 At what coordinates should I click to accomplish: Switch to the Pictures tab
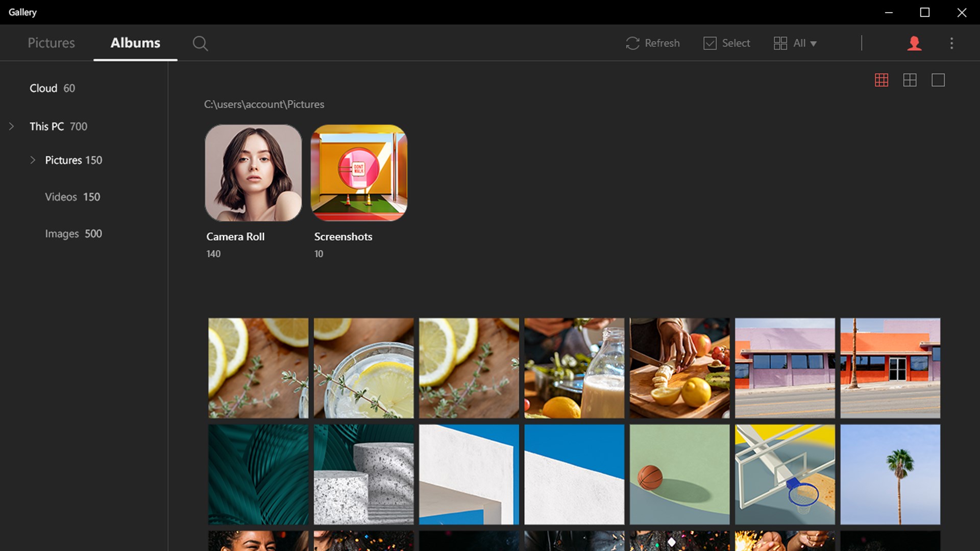[51, 43]
